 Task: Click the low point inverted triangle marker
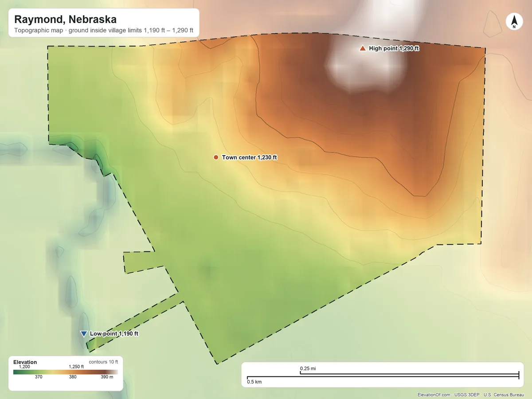click(84, 334)
